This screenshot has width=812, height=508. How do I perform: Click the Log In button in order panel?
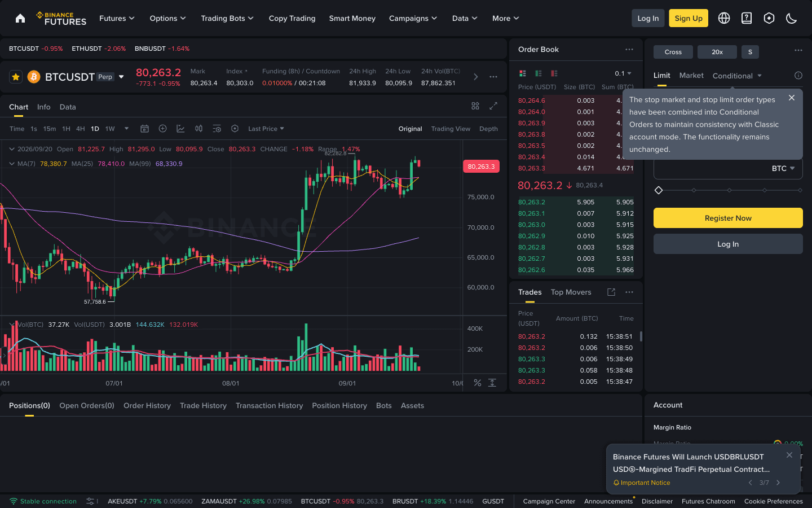pos(728,244)
